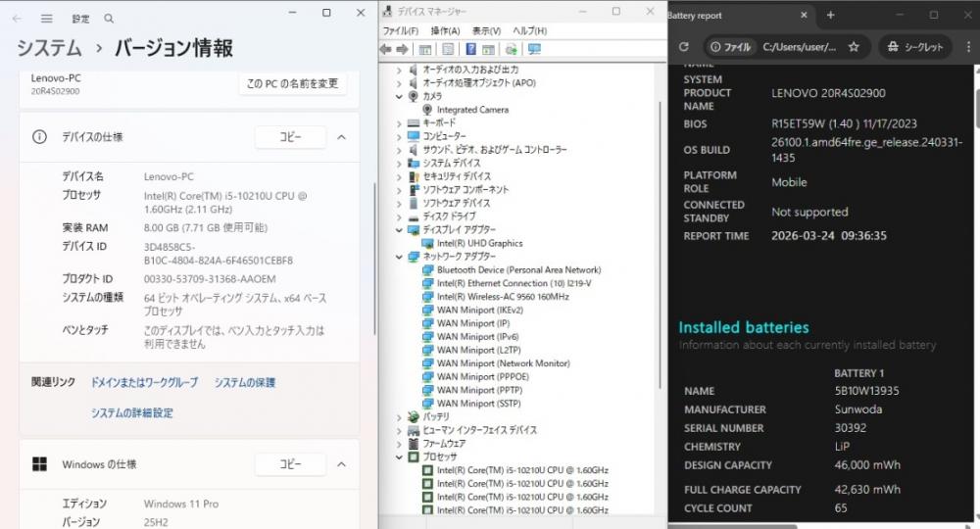Open the 操作(A) menu

[x=445, y=30]
